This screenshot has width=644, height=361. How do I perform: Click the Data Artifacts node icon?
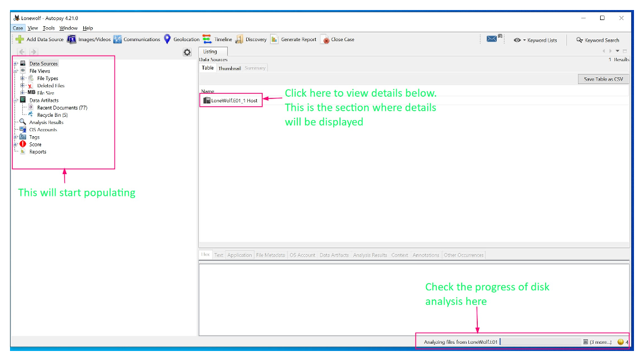coord(23,100)
